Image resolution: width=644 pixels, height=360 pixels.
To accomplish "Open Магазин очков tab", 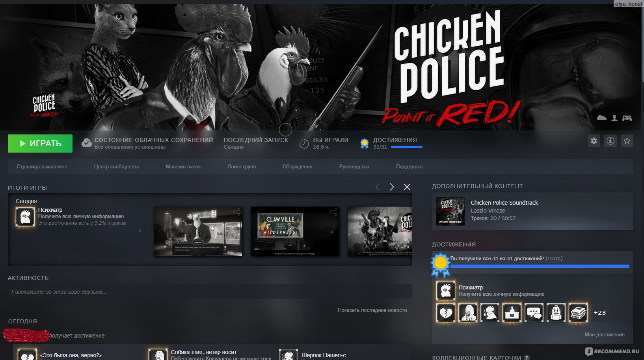I will tap(183, 167).
